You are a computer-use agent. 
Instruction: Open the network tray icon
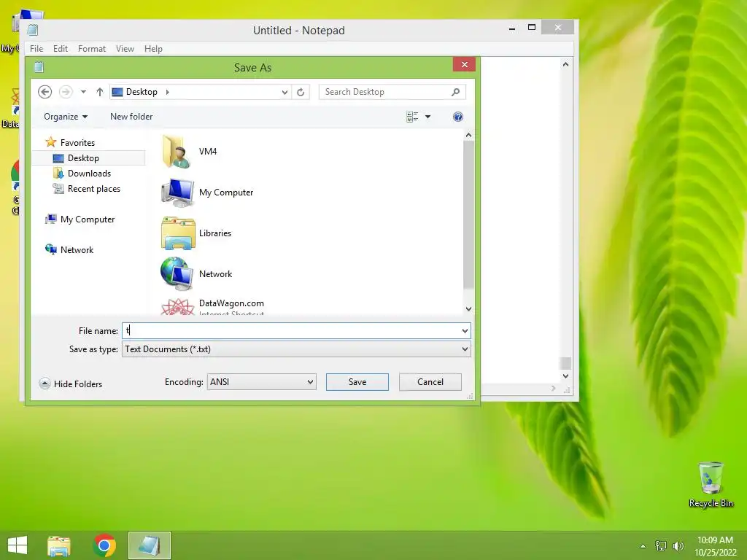(661, 546)
